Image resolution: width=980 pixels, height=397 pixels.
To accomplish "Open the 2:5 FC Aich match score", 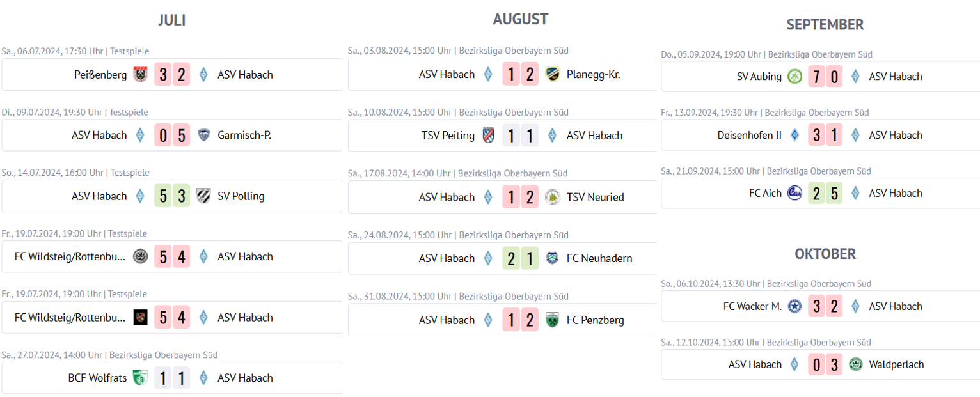I will 825,193.
